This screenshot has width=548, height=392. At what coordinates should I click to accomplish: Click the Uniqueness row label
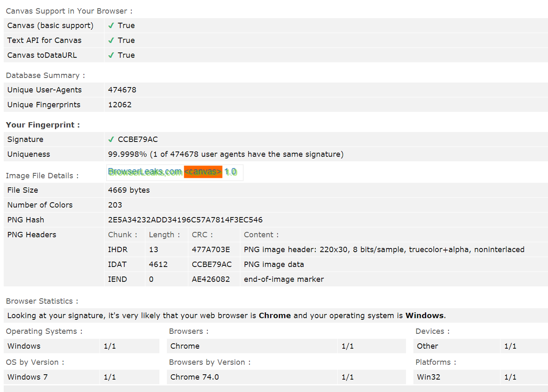click(28, 154)
